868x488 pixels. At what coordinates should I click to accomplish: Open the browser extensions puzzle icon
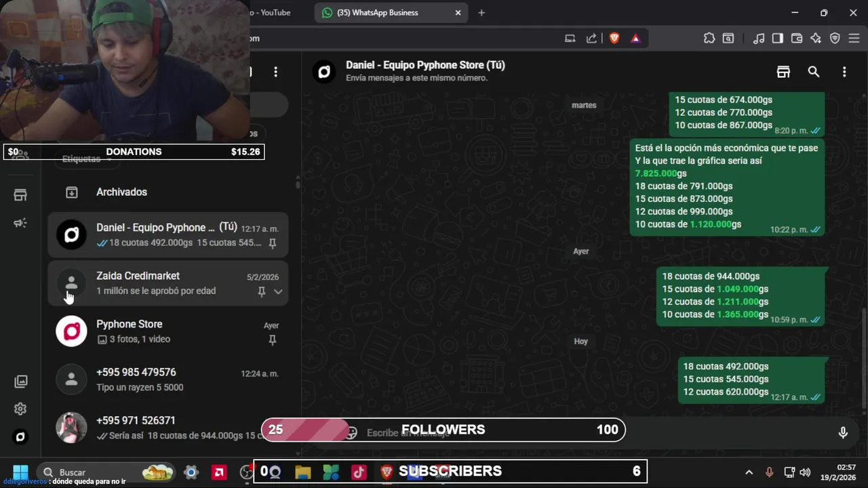click(709, 39)
